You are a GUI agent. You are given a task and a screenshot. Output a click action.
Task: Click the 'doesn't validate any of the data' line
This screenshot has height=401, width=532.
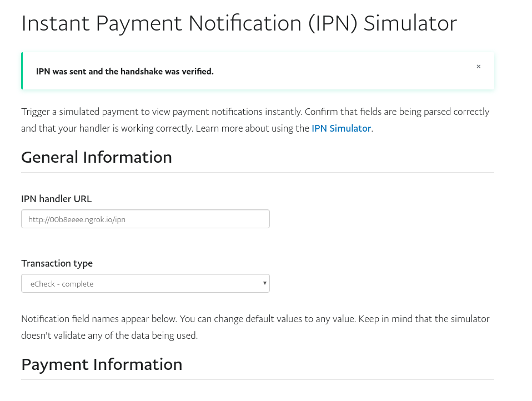point(109,335)
